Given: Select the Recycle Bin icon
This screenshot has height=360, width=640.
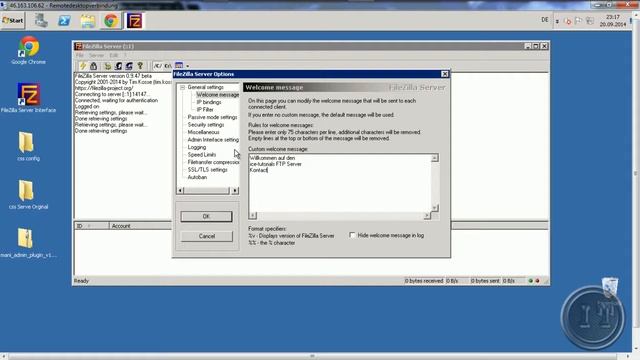Looking at the screenshot, I should (610, 287).
